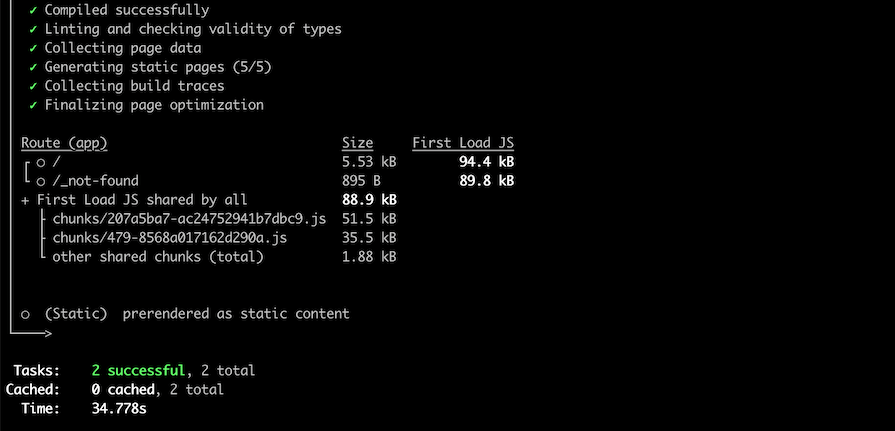Image resolution: width=895 pixels, height=431 pixels.
Task: Click the circle icon beside (Static) legend
Action: [x=25, y=315]
